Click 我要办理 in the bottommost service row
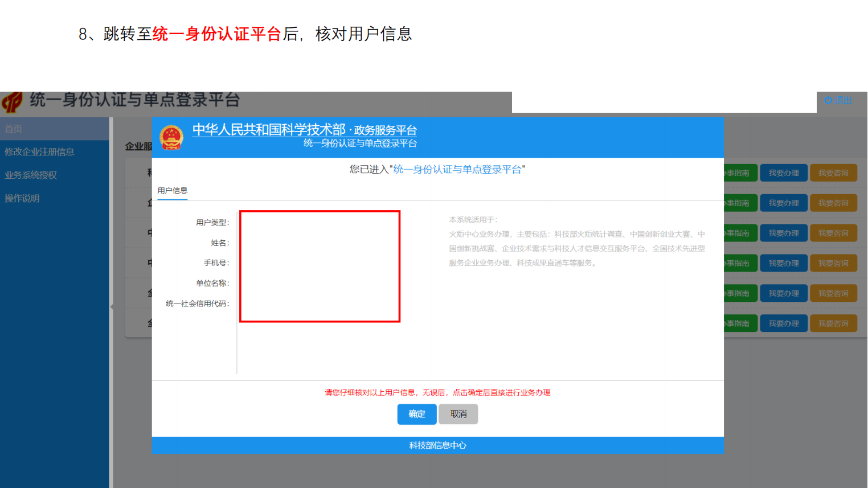The image size is (868, 488). pos(784,323)
